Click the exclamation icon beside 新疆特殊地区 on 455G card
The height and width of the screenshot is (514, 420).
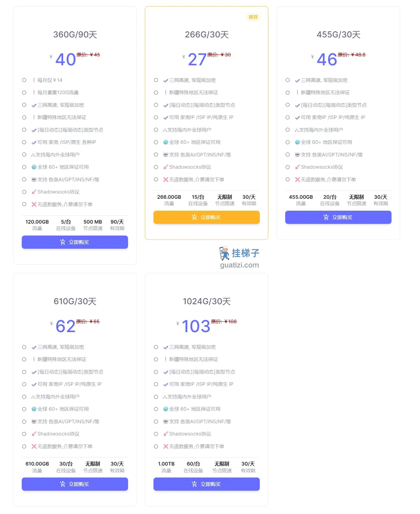pyautogui.click(x=297, y=92)
